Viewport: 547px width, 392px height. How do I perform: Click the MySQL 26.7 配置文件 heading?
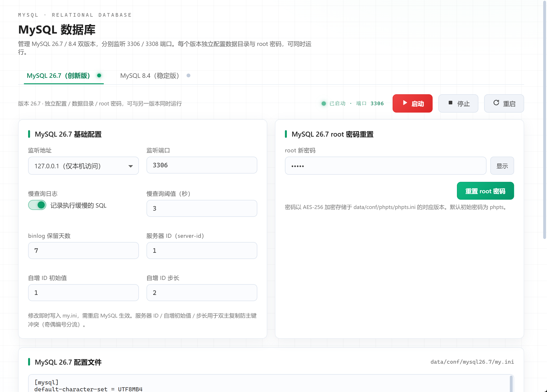point(68,362)
